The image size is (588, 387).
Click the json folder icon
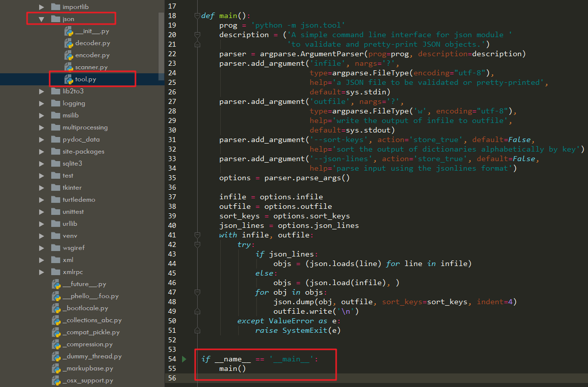(56, 19)
